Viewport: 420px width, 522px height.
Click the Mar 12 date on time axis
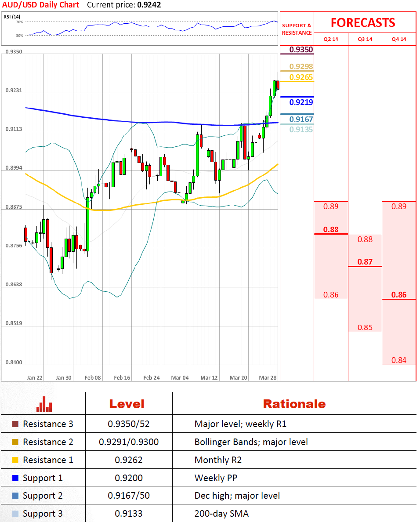coord(209,377)
